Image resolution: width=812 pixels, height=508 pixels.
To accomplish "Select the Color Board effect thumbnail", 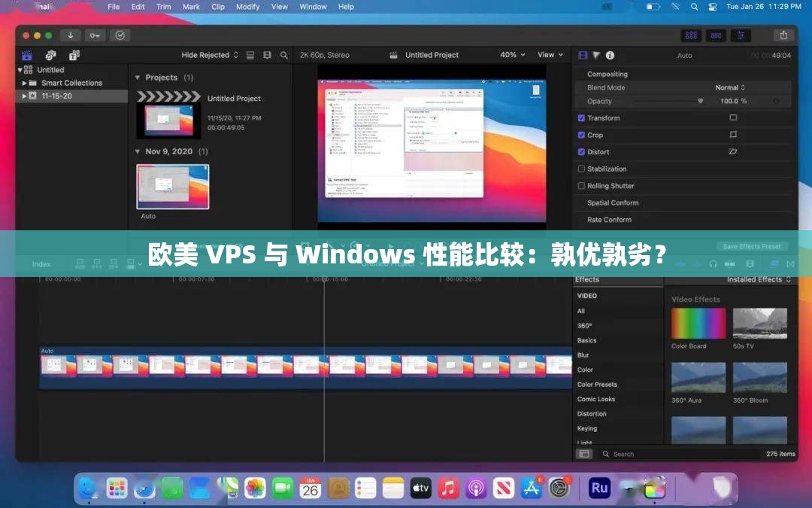I will coord(698,324).
